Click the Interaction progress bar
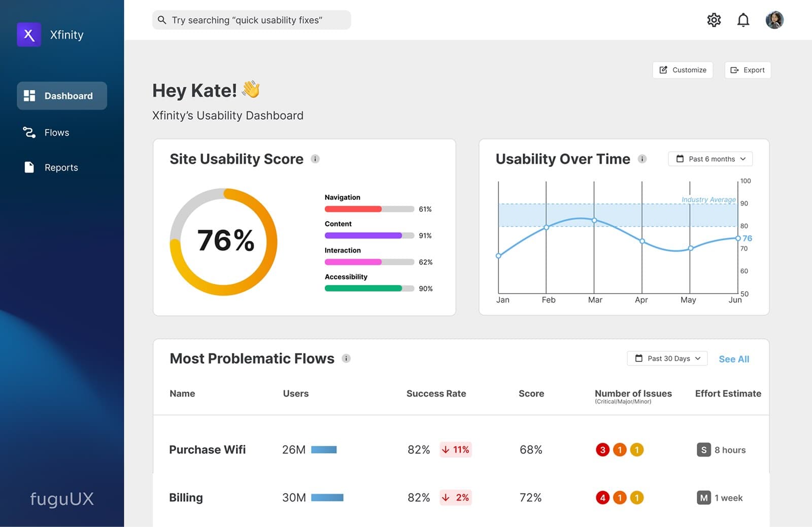 tap(369, 262)
